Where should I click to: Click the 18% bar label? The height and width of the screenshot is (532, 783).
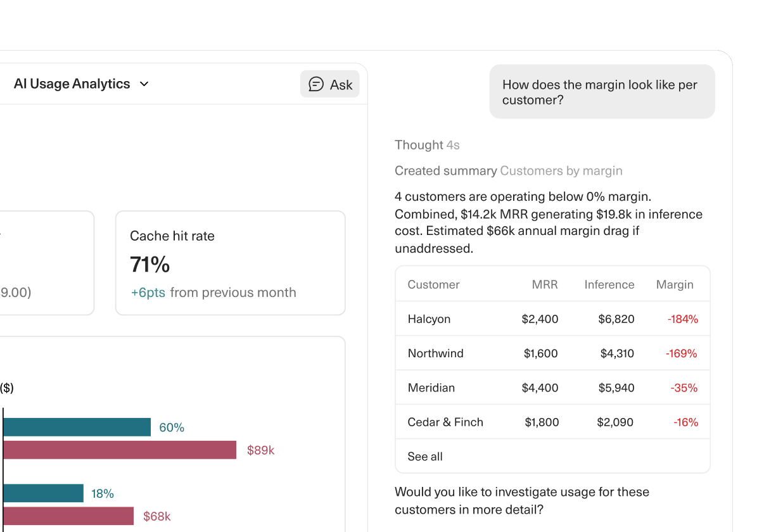103,493
